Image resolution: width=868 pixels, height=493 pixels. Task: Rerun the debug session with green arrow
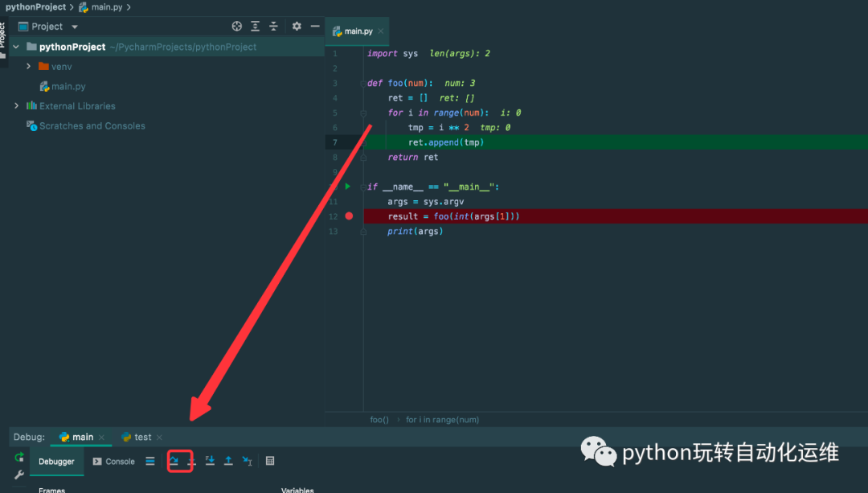(18, 457)
